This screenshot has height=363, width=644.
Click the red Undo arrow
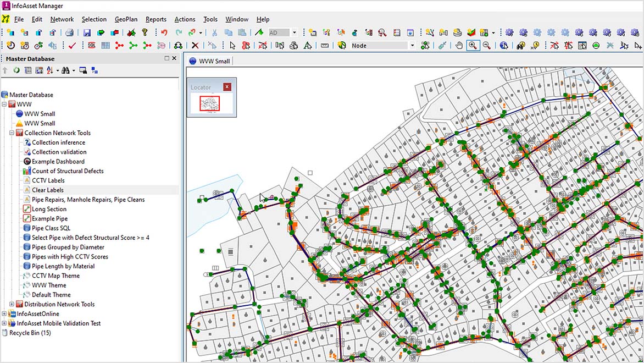point(164,32)
